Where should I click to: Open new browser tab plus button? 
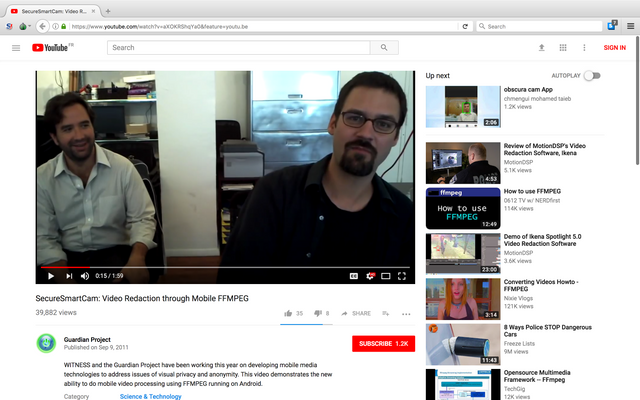pyautogui.click(x=108, y=11)
